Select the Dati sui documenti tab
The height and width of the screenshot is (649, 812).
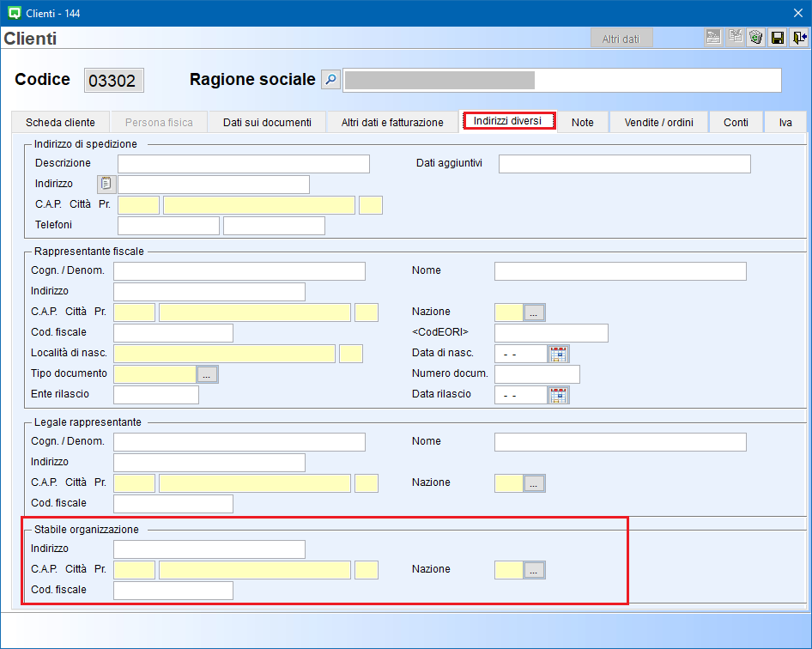pos(267,123)
